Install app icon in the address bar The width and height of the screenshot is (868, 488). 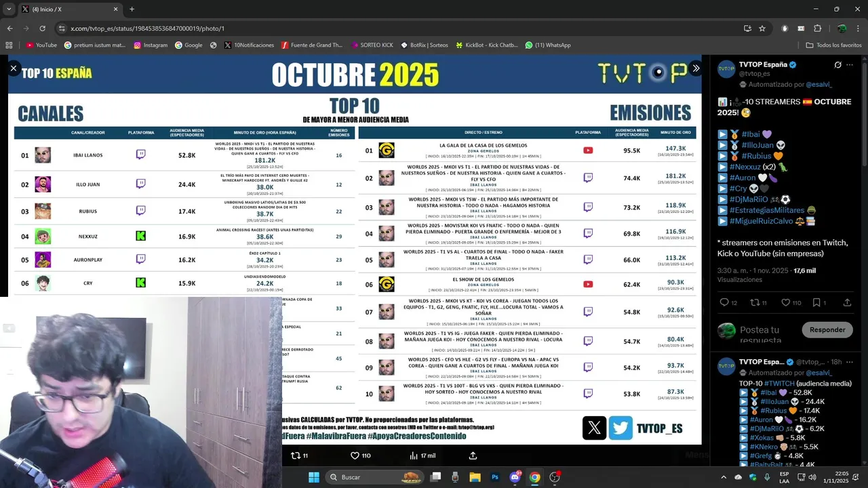tap(747, 28)
